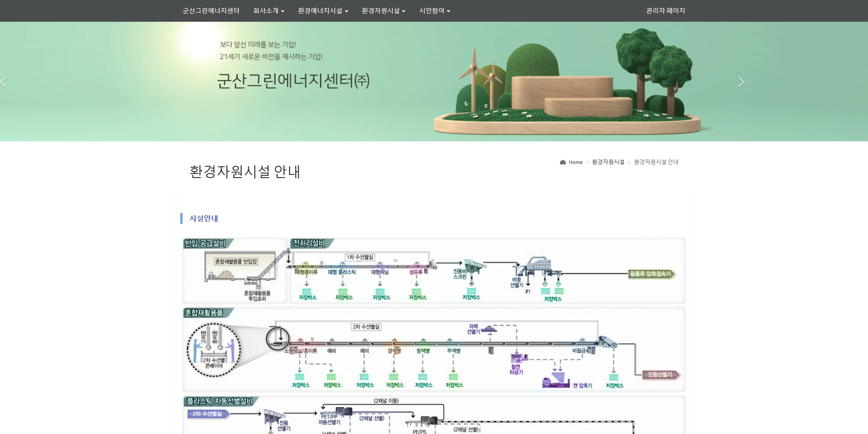Click the Home breadcrumb link

[576, 162]
